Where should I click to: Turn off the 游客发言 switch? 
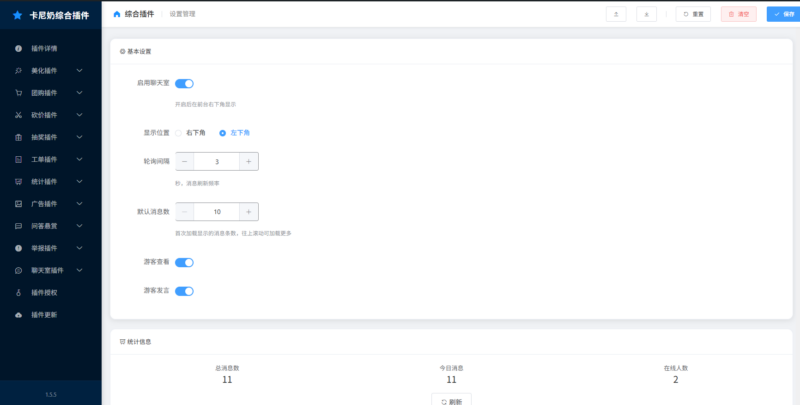coord(184,291)
